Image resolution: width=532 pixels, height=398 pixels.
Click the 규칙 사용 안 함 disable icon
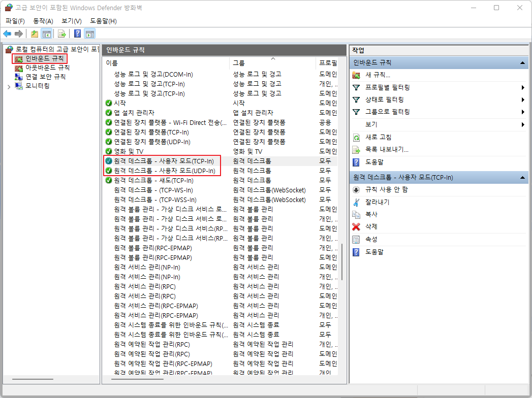click(x=356, y=189)
